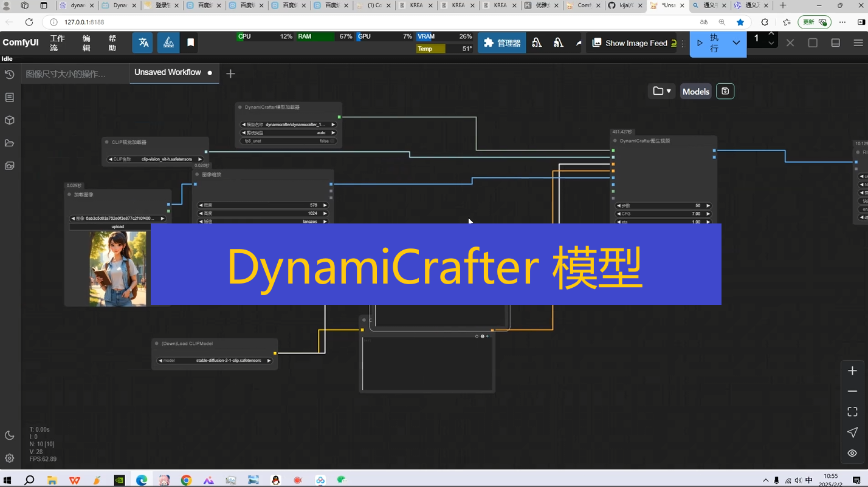Open Chrome from the taskbar
Image resolution: width=868 pixels, height=487 pixels.
(x=186, y=480)
